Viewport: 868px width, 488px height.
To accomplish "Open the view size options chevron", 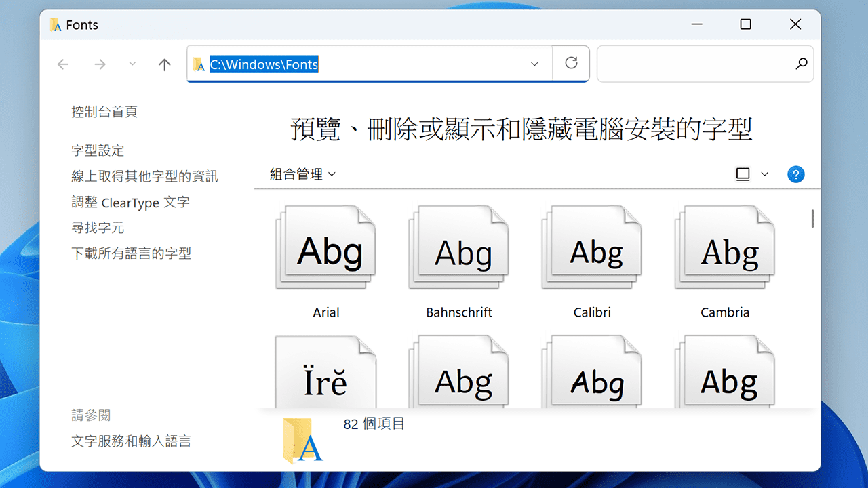I will point(764,174).
